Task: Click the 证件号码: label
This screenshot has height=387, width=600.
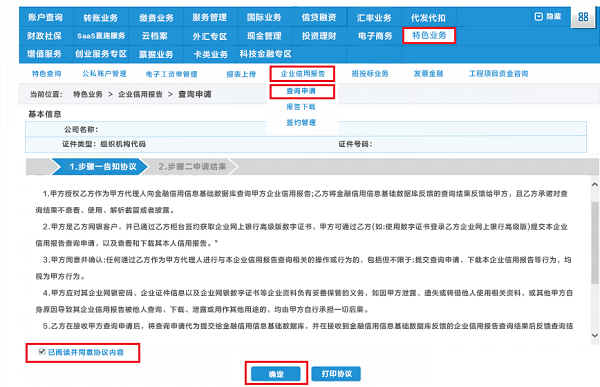Action: click(x=355, y=144)
